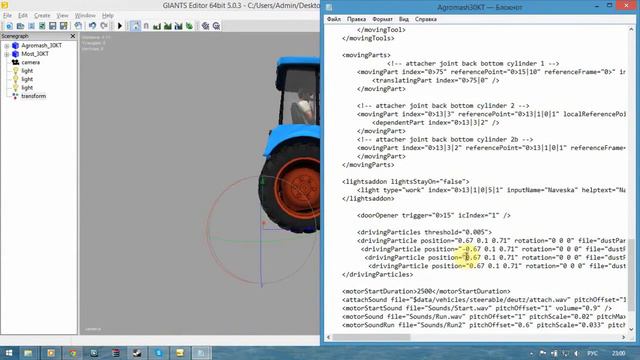
Task: Click the Open file folder toolbar icon
Action: (x=20, y=26)
